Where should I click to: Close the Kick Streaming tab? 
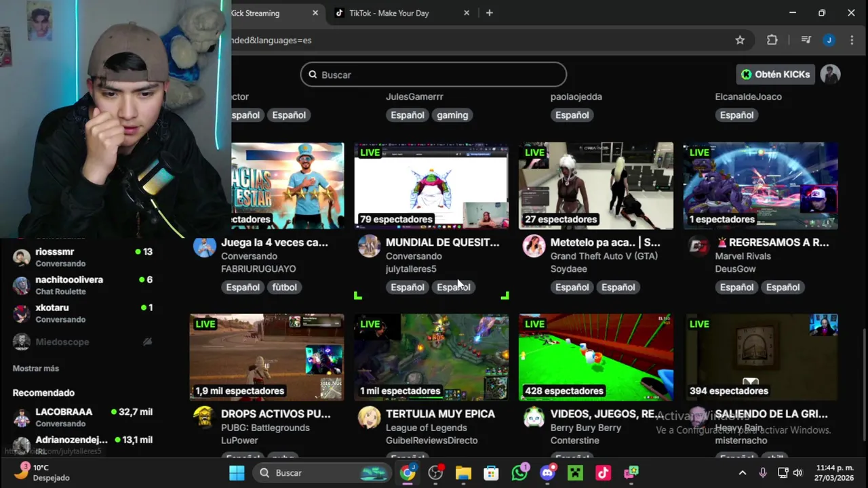(315, 13)
